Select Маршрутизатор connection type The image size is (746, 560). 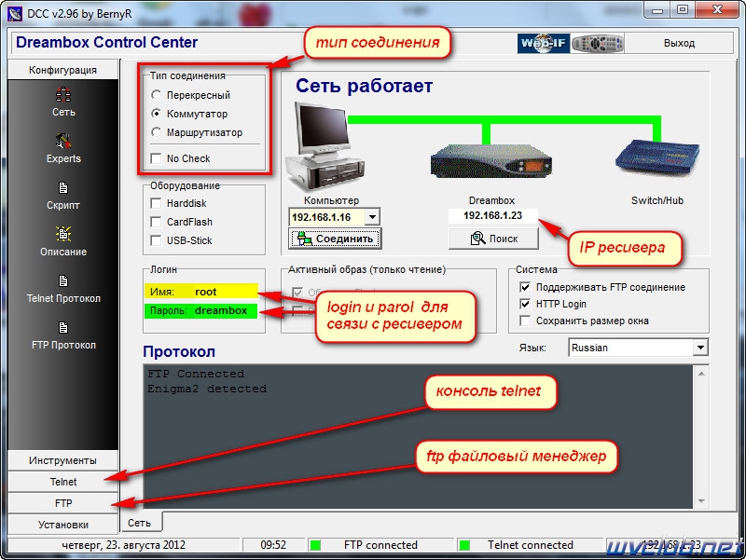(156, 132)
